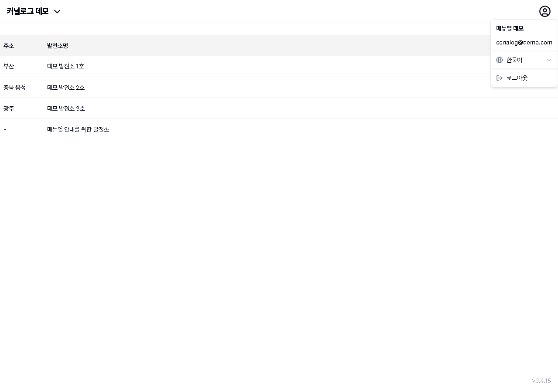This screenshot has width=558, height=392.
Task: Click the 발전소명 column header
Action: point(58,46)
